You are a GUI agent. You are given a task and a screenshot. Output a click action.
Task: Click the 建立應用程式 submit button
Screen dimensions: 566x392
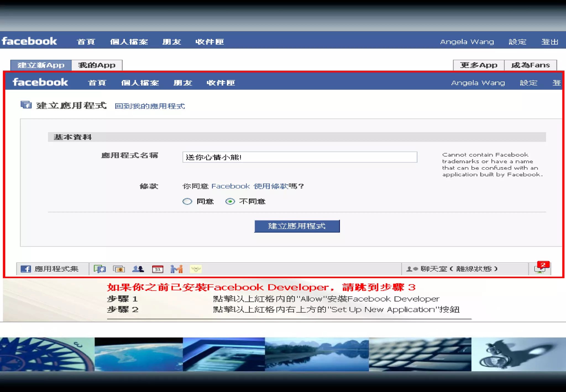click(297, 226)
